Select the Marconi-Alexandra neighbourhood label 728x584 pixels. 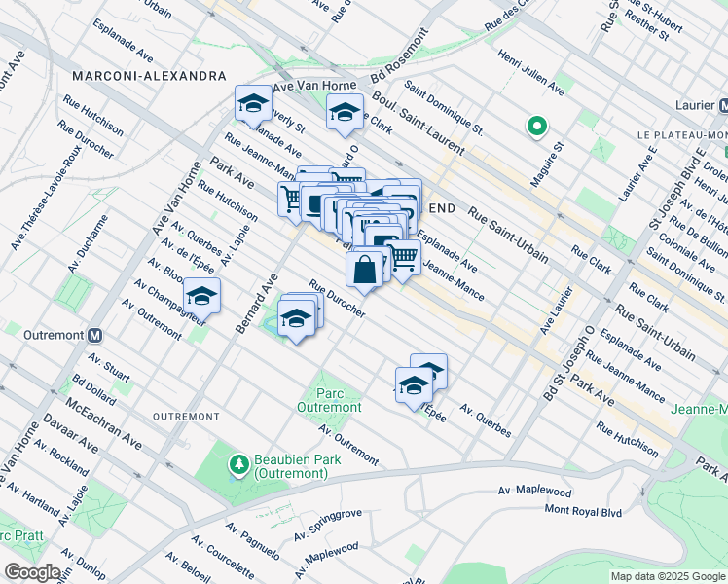(x=149, y=75)
